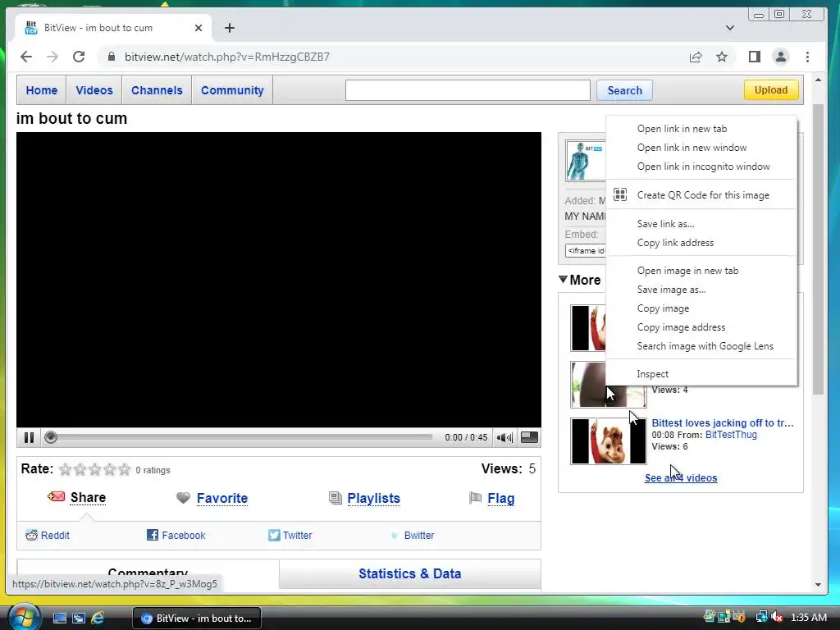
Task: Click the uploader avatar thumbnail
Action: pos(586,161)
